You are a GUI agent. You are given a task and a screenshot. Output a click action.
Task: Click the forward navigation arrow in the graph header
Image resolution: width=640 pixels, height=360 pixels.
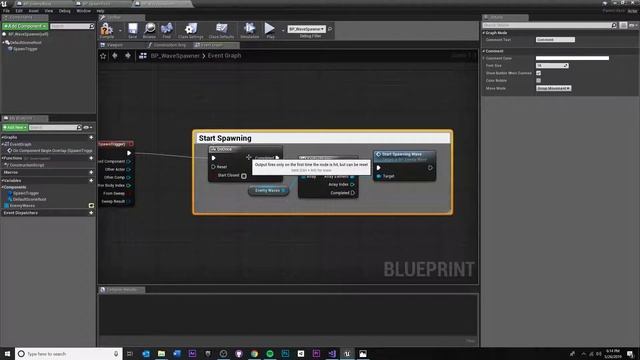coord(128,56)
